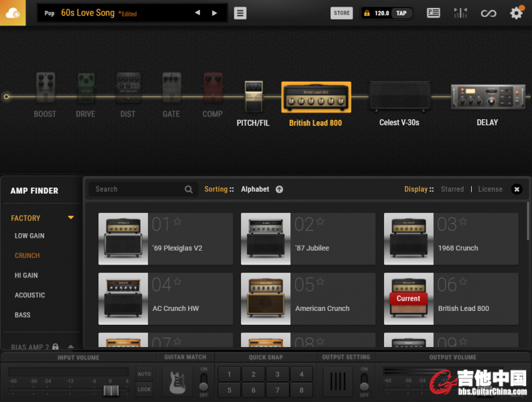Star the '87 Jubilee amp
Viewport: 532px width, 402px height.
click(321, 222)
